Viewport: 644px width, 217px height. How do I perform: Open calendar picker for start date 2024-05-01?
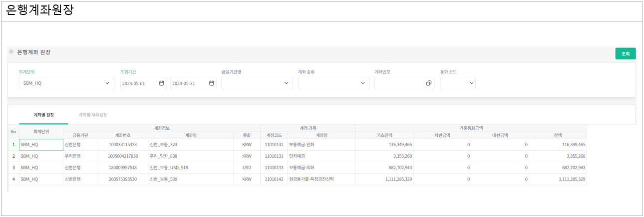[162, 83]
